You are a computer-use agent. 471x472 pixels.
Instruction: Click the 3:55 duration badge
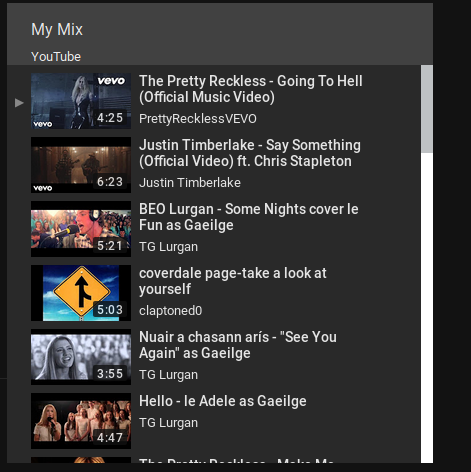[110, 374]
